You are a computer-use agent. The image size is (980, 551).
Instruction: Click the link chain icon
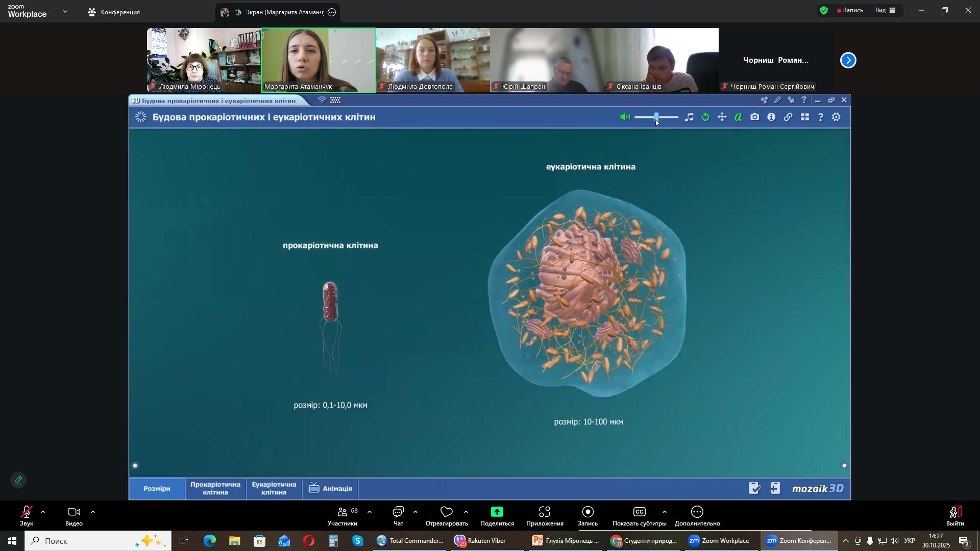tap(788, 117)
